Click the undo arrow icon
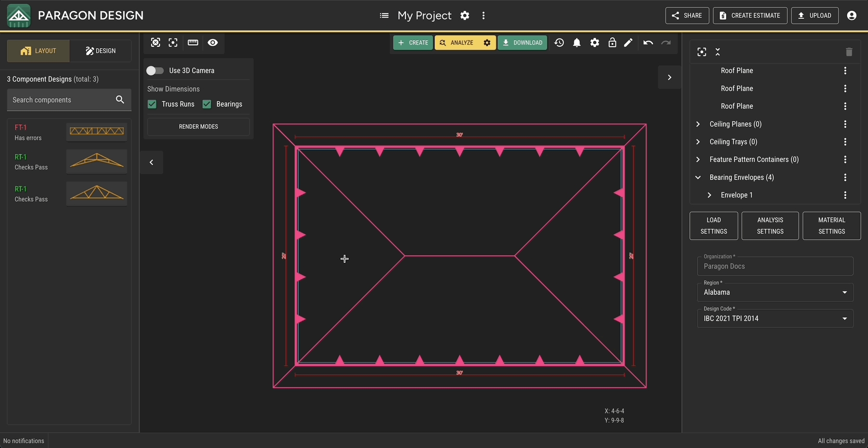 648,43
